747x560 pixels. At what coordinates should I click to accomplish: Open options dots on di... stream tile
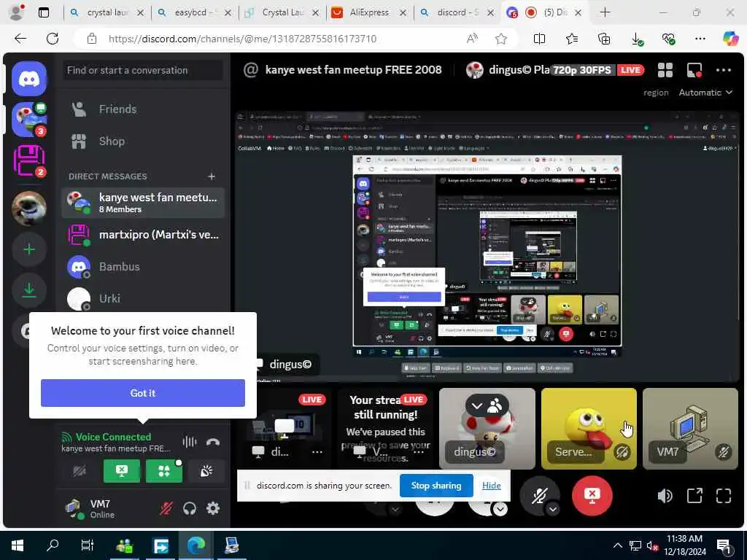point(317,452)
